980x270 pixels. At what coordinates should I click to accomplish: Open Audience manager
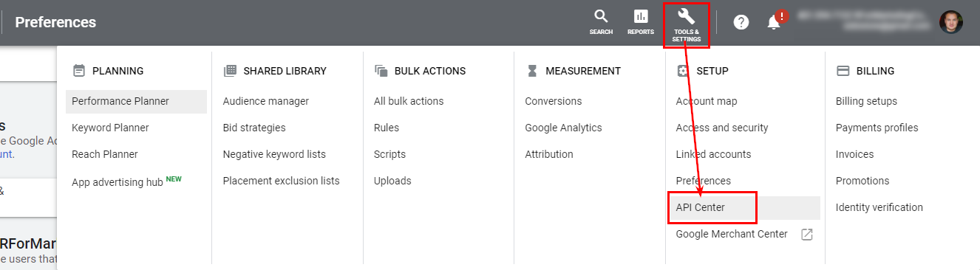click(x=266, y=101)
